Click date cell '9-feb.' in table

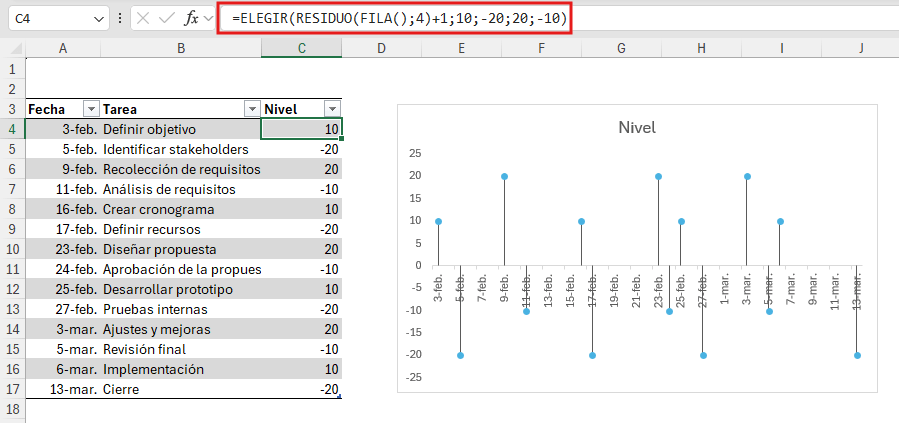pos(63,169)
